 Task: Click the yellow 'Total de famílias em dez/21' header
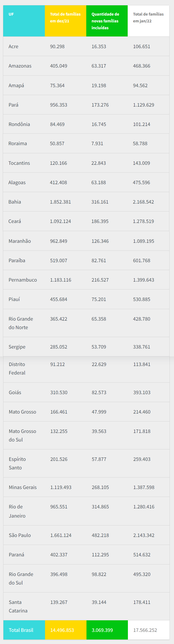point(65,17)
